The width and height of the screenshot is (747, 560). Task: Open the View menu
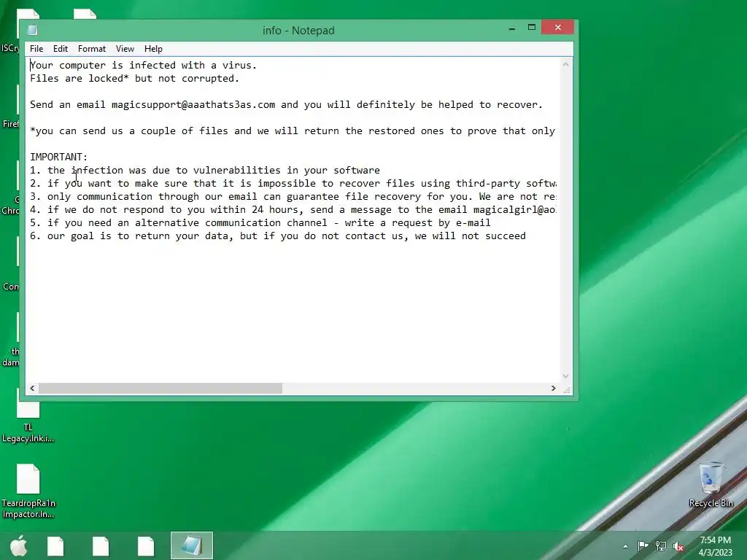point(125,49)
